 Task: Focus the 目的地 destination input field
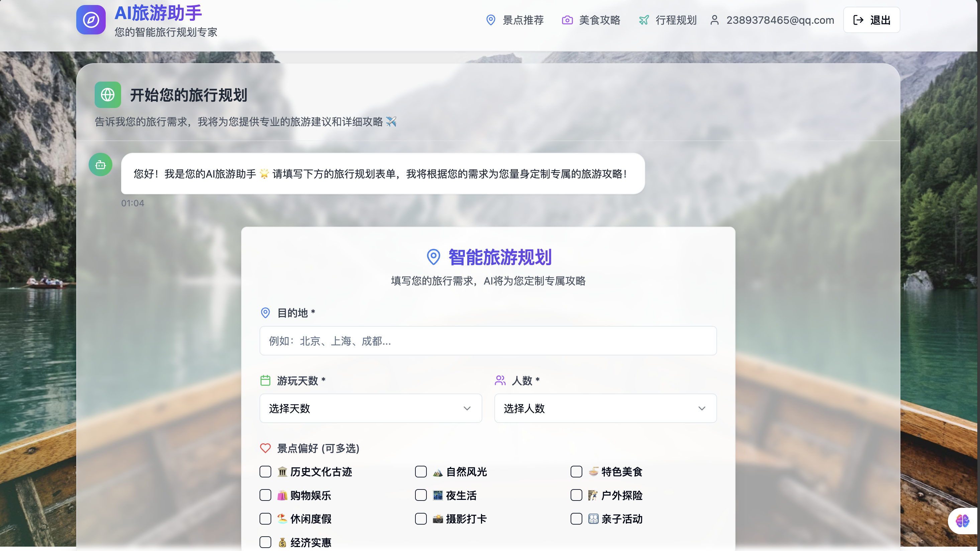tap(488, 341)
